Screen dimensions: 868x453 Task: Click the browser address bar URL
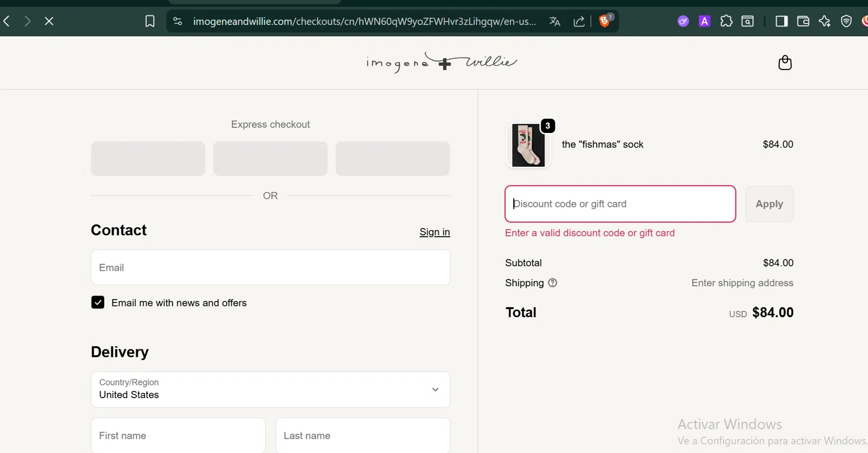(x=365, y=21)
